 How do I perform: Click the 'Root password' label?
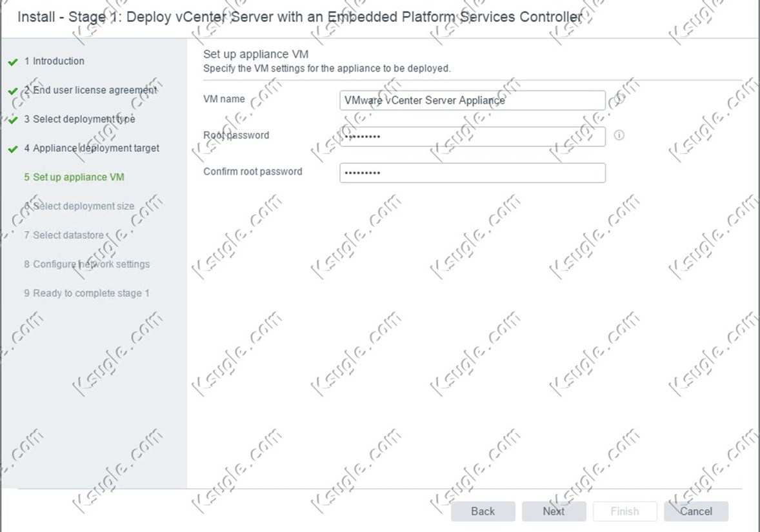pos(236,135)
